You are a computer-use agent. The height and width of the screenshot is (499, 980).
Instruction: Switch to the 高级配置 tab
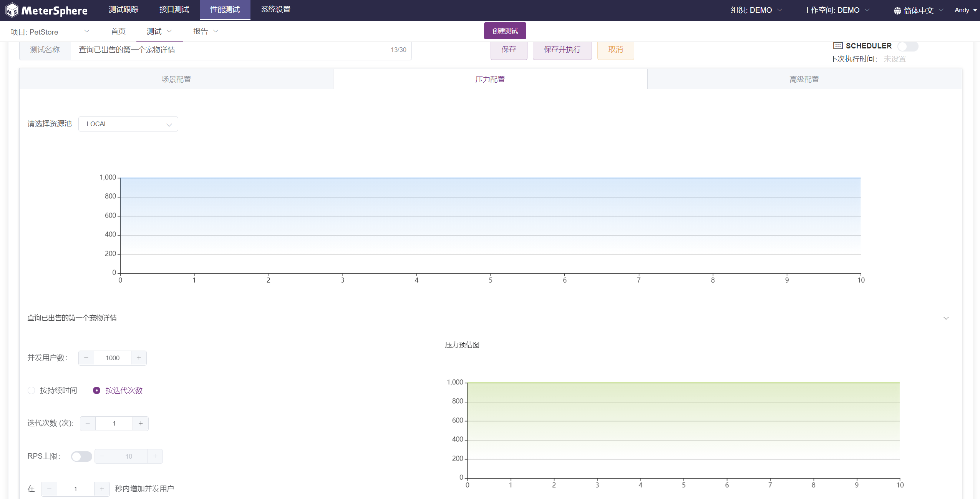[804, 79]
